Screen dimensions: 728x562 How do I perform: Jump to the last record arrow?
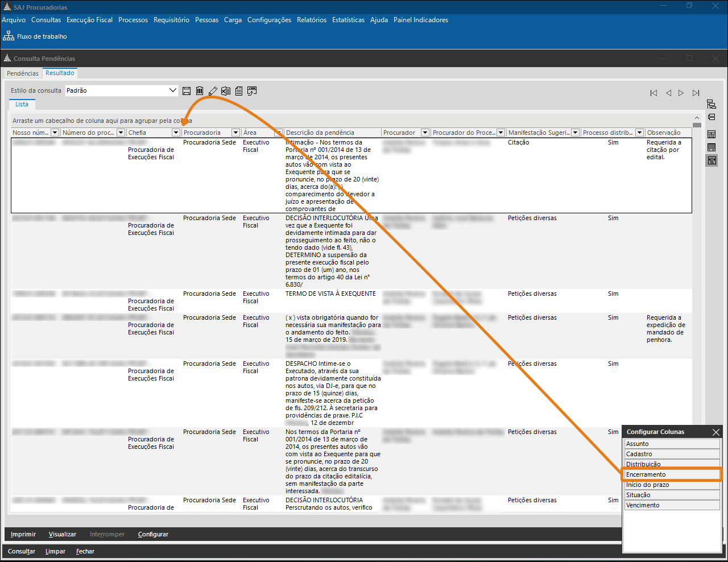(x=696, y=93)
